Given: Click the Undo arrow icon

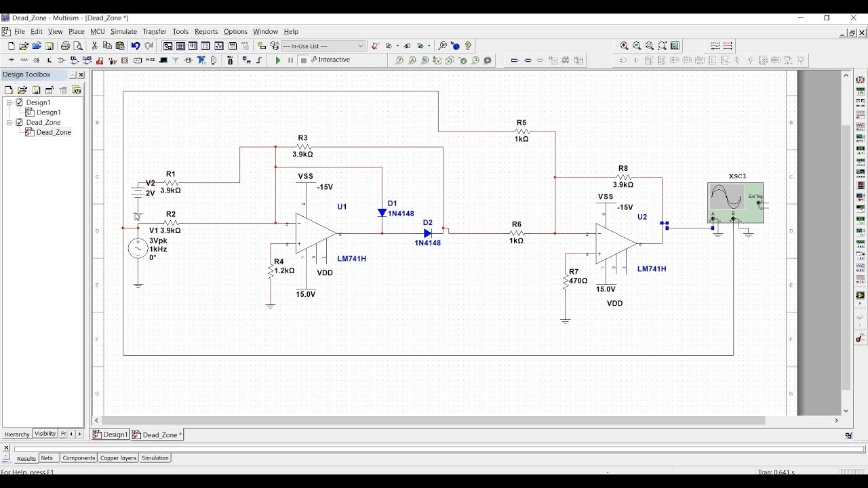Looking at the screenshot, I should click(136, 46).
